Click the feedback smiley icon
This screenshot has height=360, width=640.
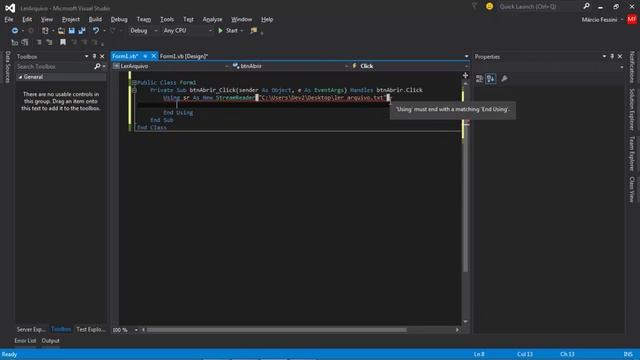[489, 7]
